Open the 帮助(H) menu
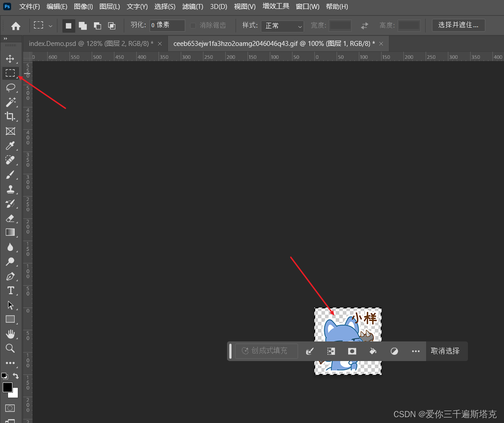Image resolution: width=504 pixels, height=423 pixels. [337, 6]
